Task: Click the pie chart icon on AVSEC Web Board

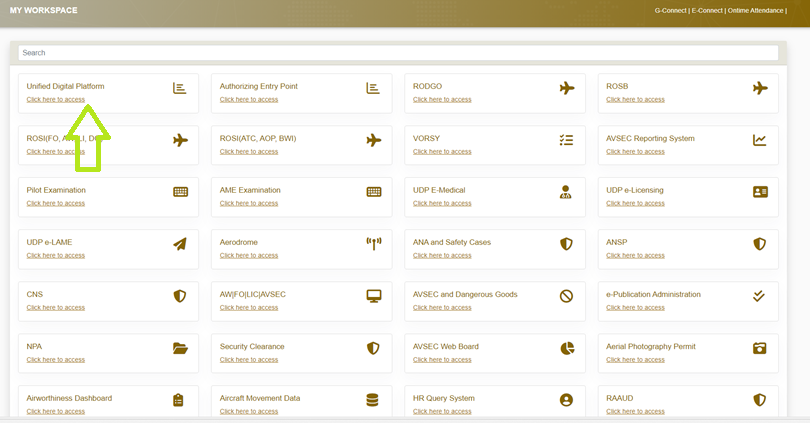Action: pos(566,348)
